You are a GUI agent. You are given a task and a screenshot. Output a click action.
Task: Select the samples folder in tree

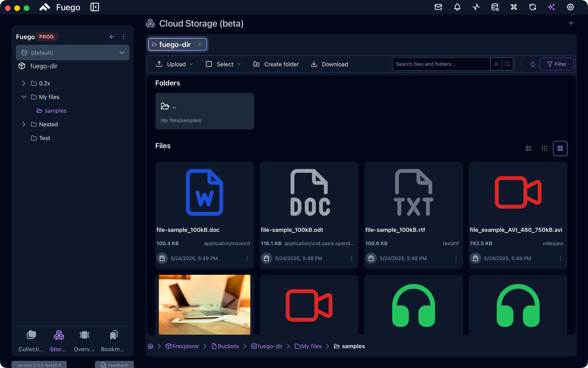[x=52, y=110]
